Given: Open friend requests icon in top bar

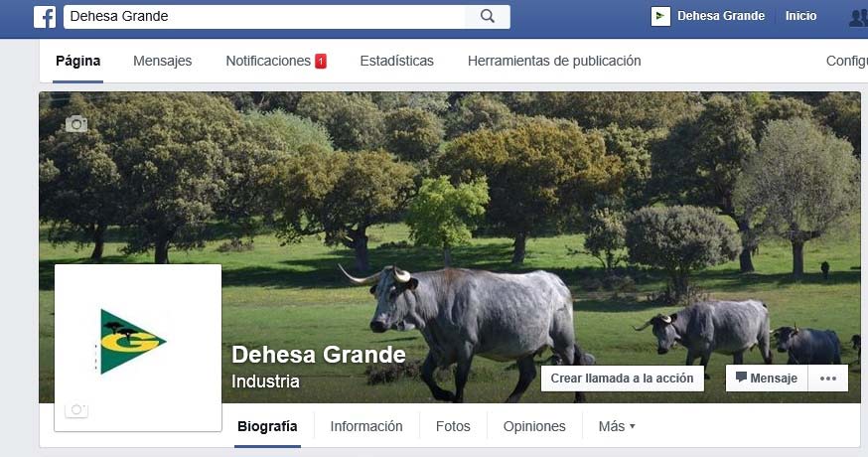Looking at the screenshot, I should point(859,17).
